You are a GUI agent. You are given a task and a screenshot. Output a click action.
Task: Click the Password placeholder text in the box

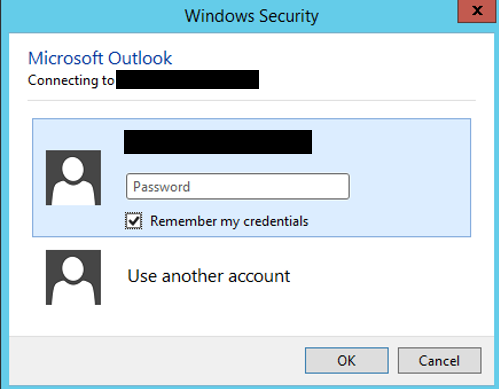click(x=161, y=187)
